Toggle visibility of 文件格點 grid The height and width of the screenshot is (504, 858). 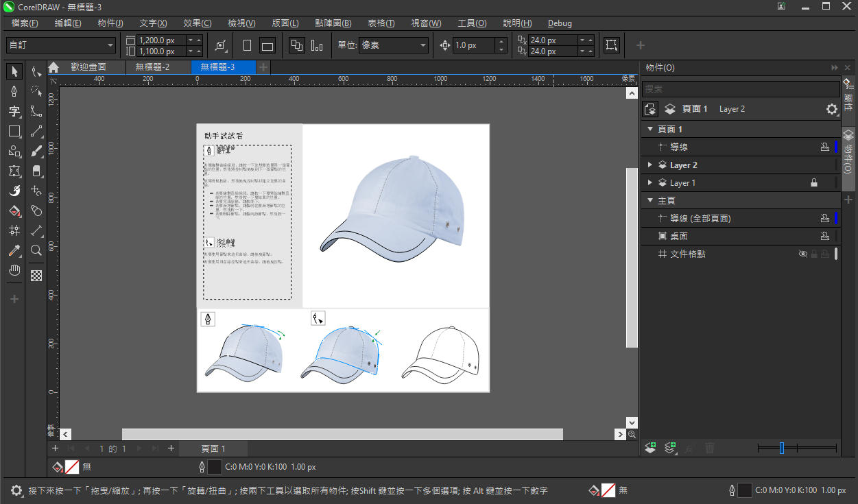802,254
